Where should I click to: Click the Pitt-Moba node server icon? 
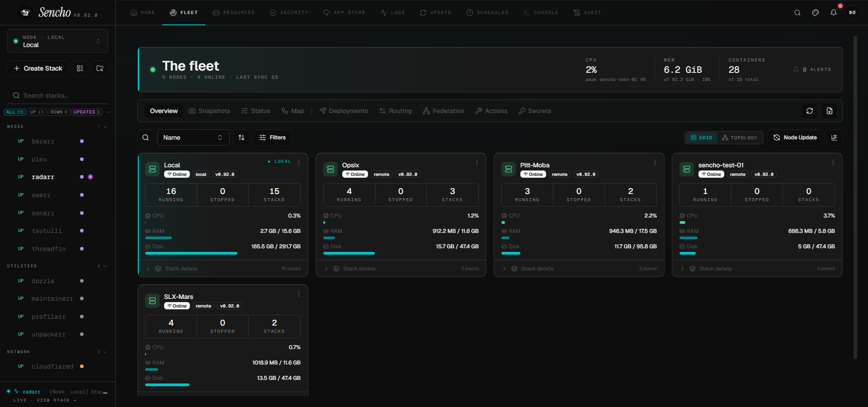(x=509, y=169)
